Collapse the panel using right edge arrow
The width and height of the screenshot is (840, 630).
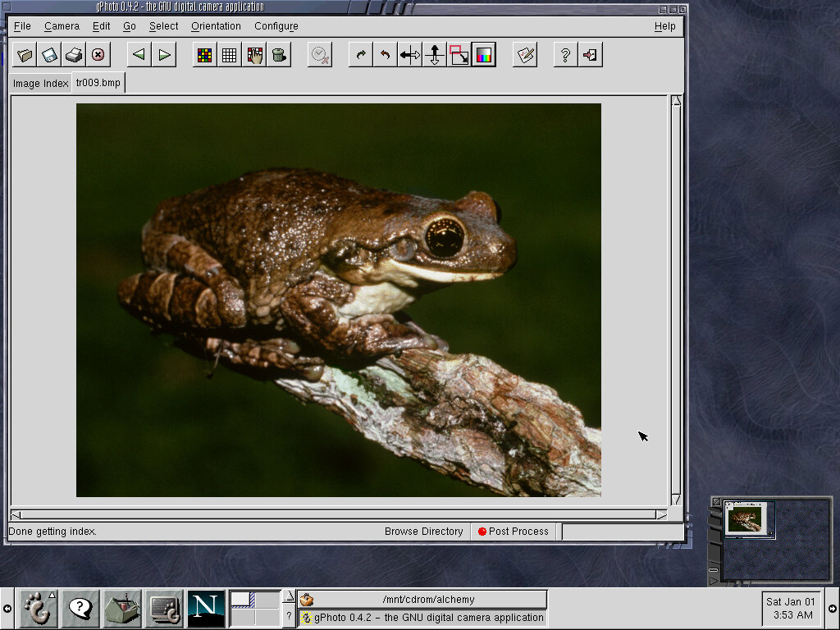point(833,609)
